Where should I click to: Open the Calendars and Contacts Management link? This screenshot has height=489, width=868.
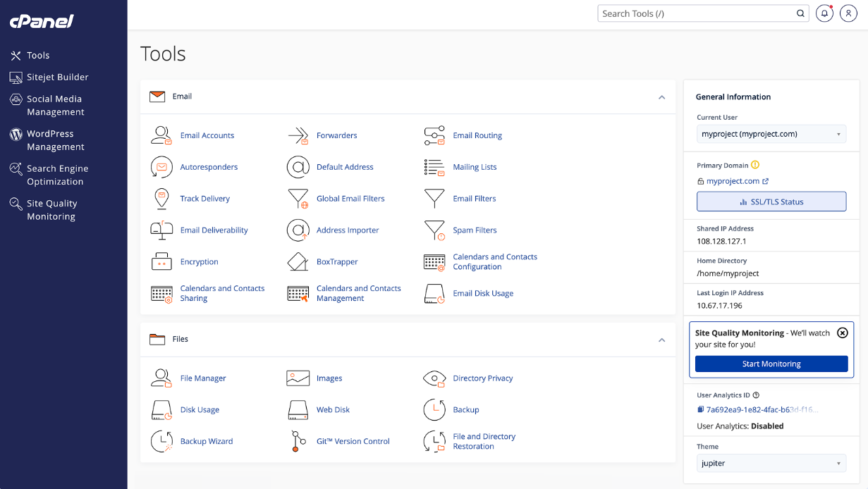tap(358, 293)
